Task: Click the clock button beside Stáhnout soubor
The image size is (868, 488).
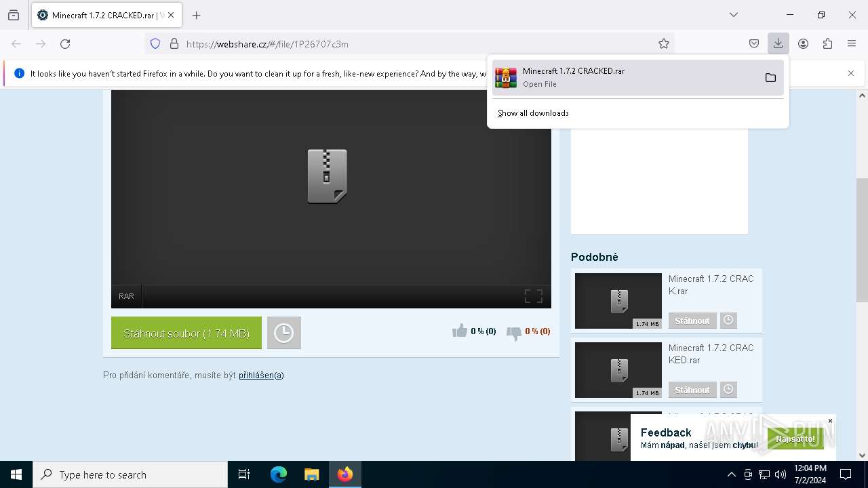Action: click(x=283, y=333)
